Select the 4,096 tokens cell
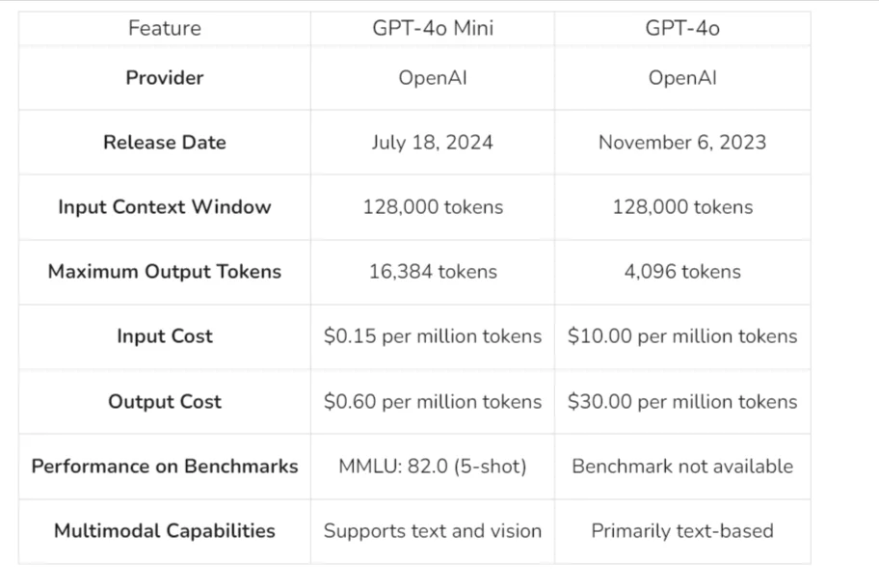This screenshot has width=879, height=588. [x=682, y=272]
